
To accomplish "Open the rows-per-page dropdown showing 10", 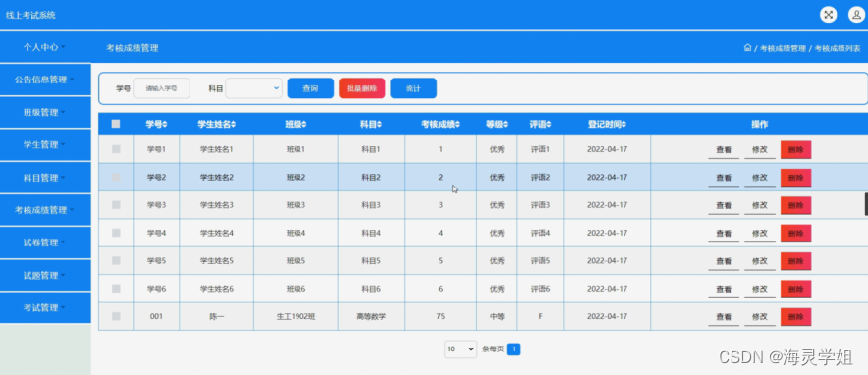I will 461,349.
